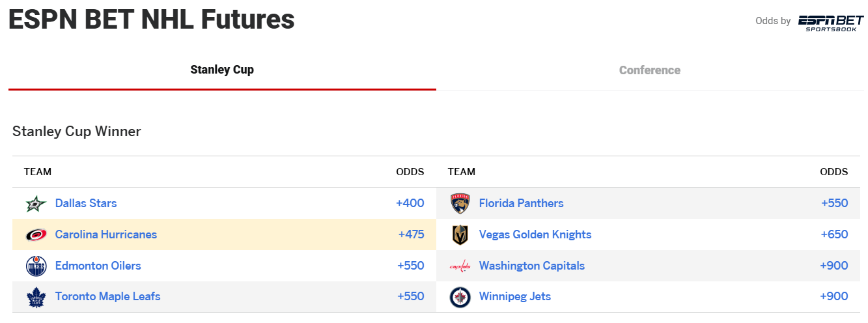868x323 pixels.
Task: Open the ESPN BET Sportsbook logo
Action: [830, 22]
